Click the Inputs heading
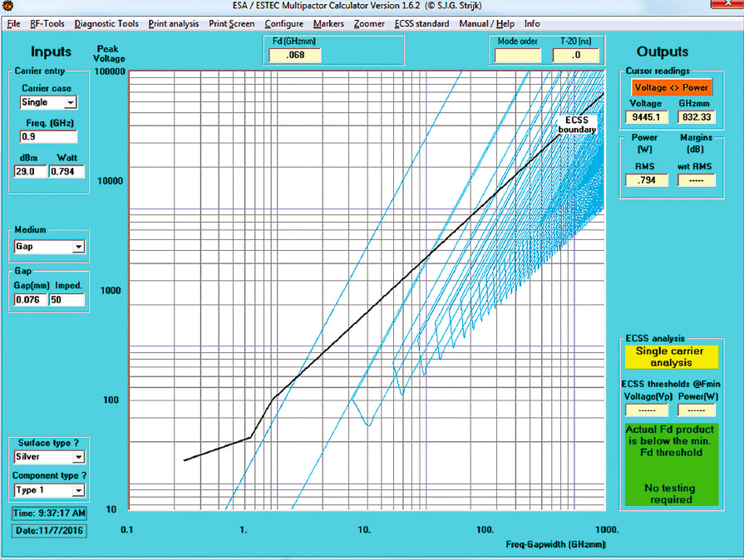744x560 pixels. click(x=51, y=52)
